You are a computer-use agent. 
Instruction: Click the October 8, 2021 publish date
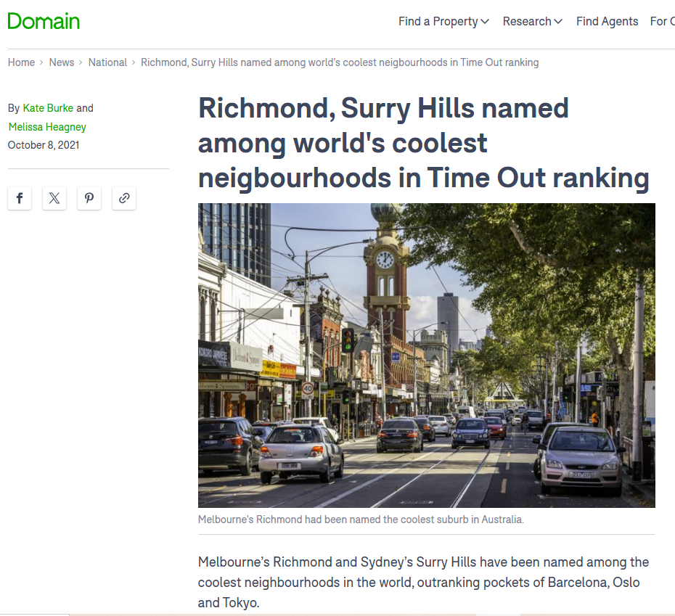pos(44,145)
